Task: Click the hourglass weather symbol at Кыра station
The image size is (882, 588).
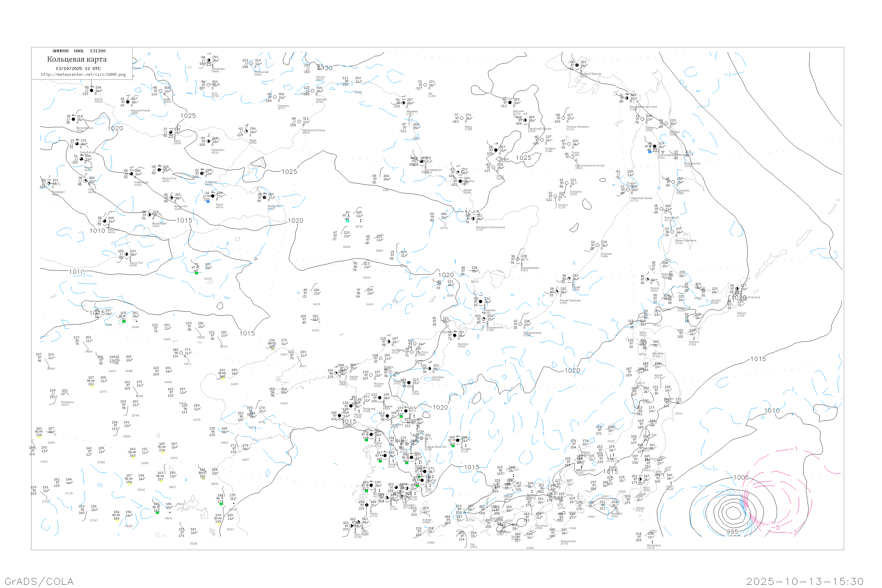Action: click(171, 136)
